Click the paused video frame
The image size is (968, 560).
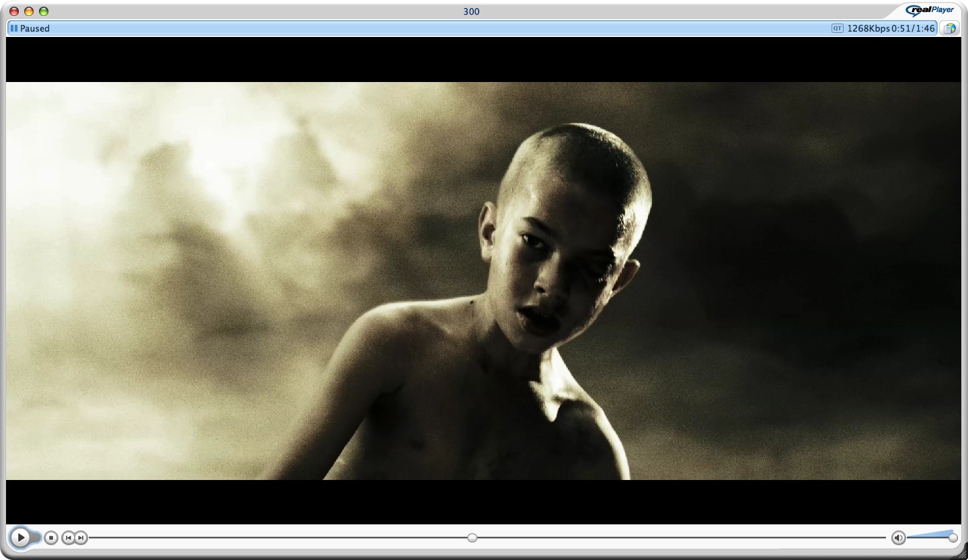pos(483,280)
